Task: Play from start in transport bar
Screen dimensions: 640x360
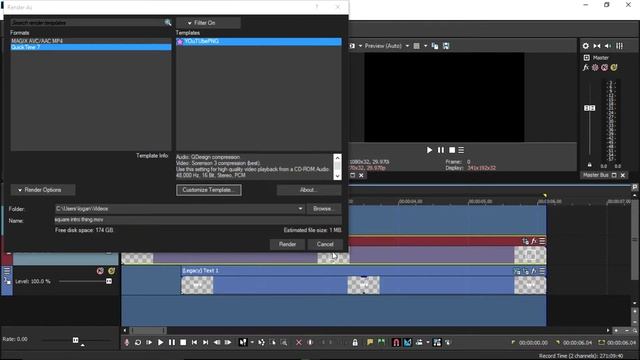Action: click(149, 342)
